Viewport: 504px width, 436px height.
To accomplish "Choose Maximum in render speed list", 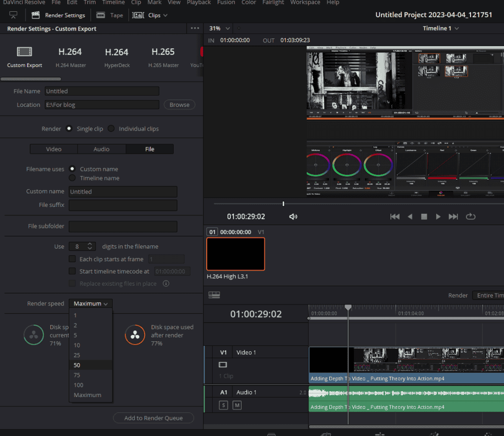I will pyautogui.click(x=91, y=395).
